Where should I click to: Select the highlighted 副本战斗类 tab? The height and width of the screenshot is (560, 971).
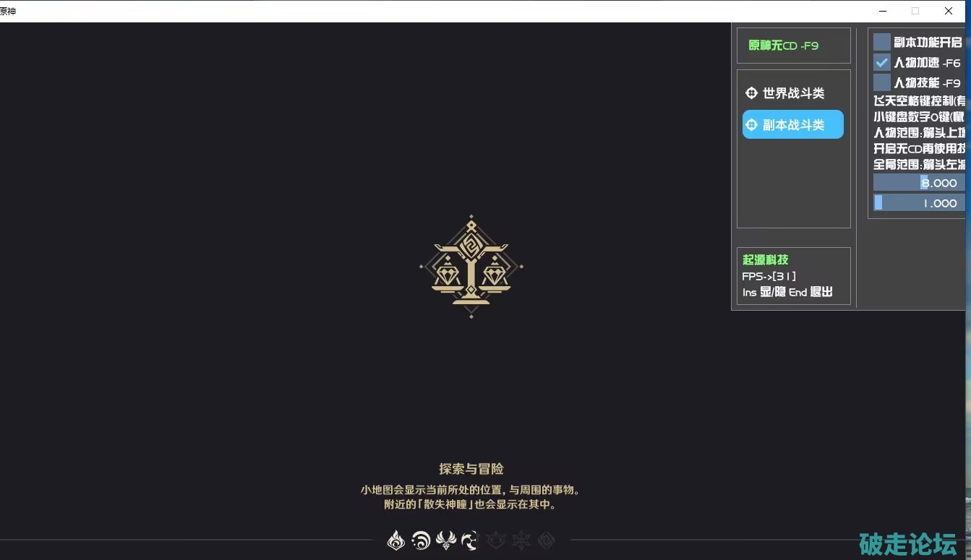coord(792,124)
